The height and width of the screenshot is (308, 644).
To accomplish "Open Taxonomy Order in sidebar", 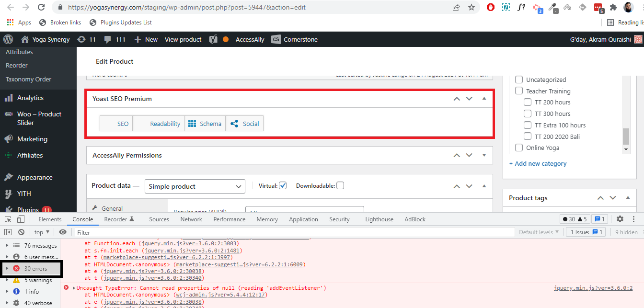I will [x=28, y=79].
